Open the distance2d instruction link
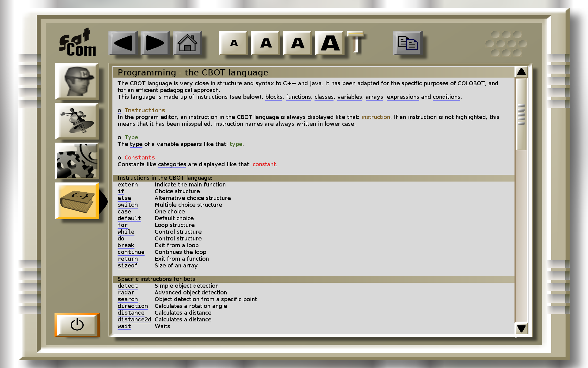This screenshot has height=368, width=588. pyautogui.click(x=134, y=320)
